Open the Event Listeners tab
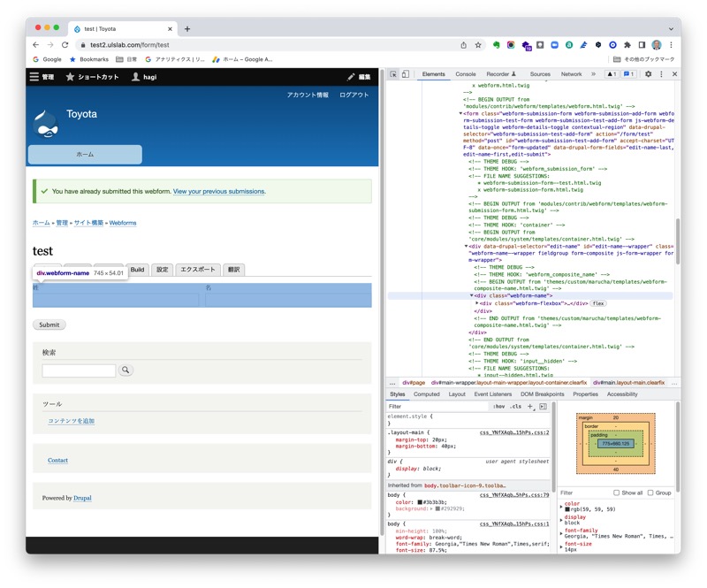The width and height of the screenshot is (707, 588). click(493, 394)
